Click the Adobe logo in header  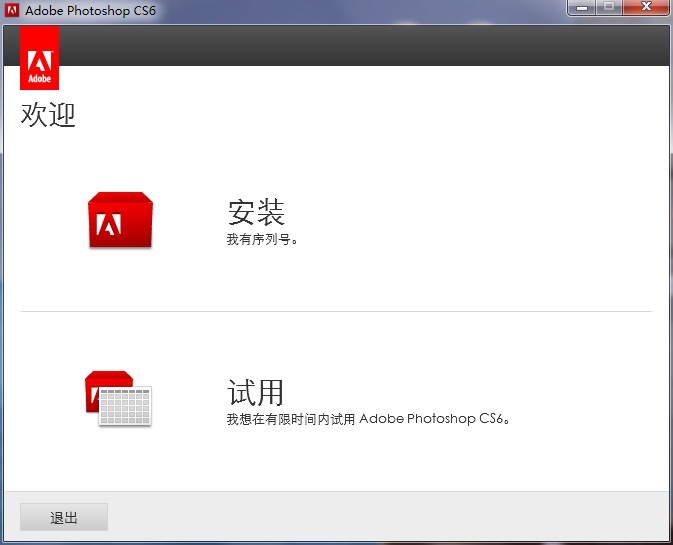coord(39,58)
